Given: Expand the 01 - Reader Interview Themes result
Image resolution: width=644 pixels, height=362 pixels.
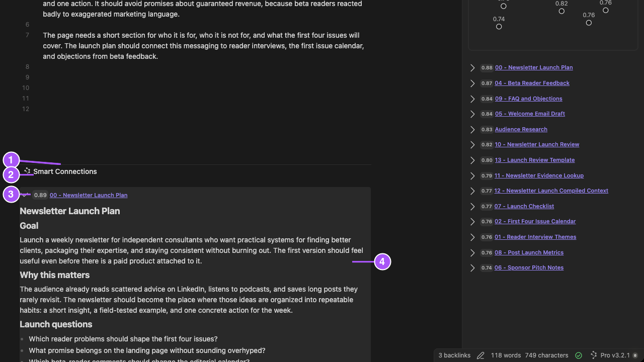Looking at the screenshot, I should click(x=472, y=237).
